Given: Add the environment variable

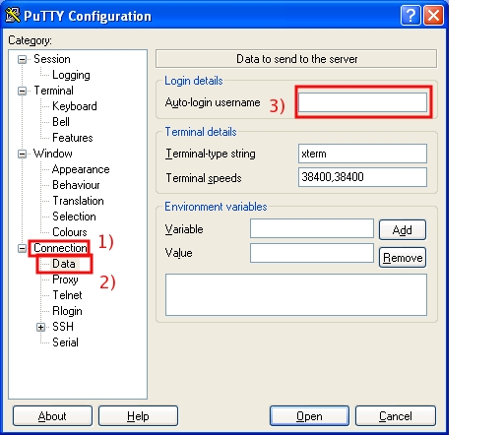Looking at the screenshot, I should point(403,230).
